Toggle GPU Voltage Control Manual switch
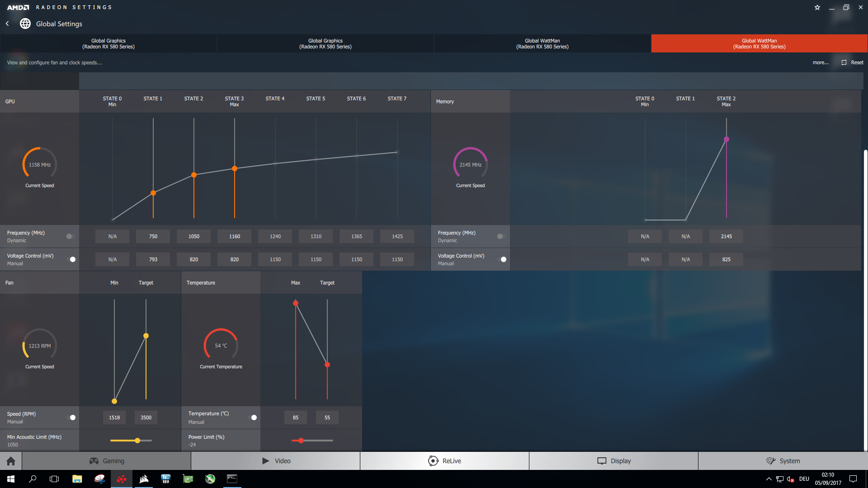The height and width of the screenshot is (488, 868). point(71,259)
